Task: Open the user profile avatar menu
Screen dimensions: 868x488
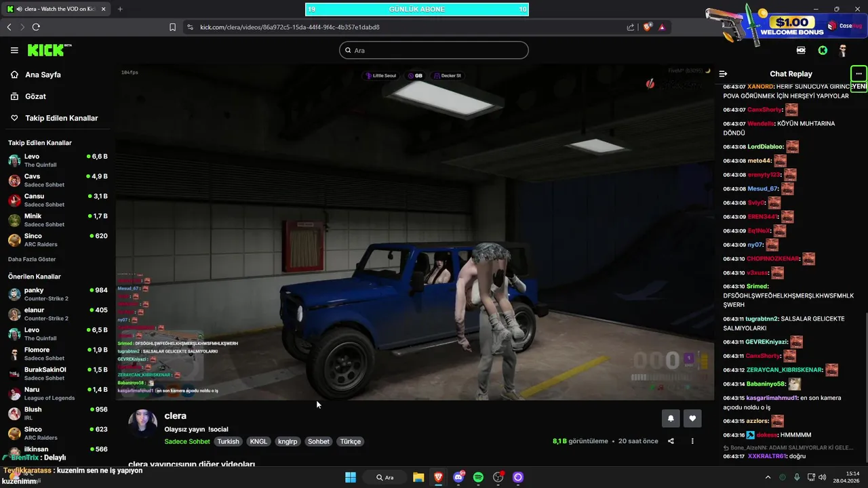Action: [x=843, y=50]
